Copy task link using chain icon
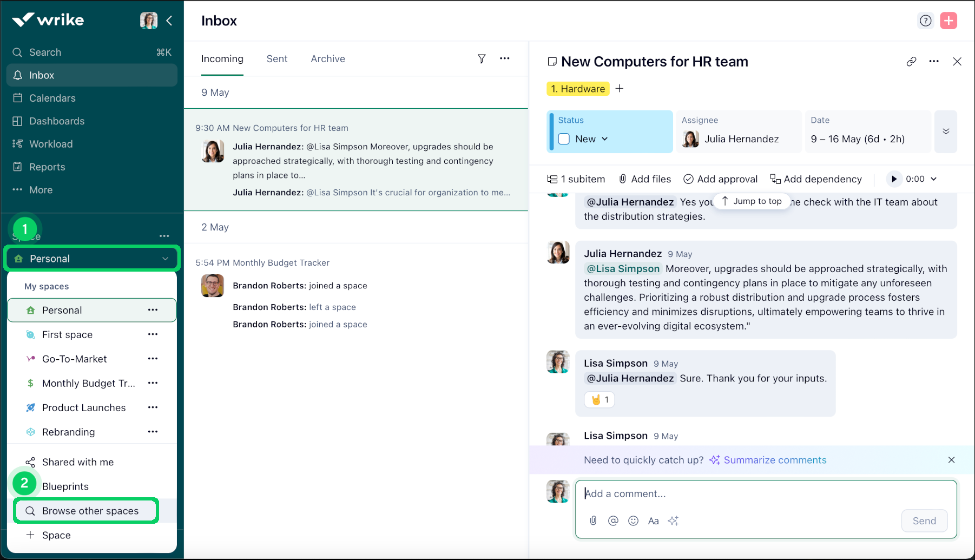Image resolution: width=975 pixels, height=560 pixels. click(x=911, y=62)
